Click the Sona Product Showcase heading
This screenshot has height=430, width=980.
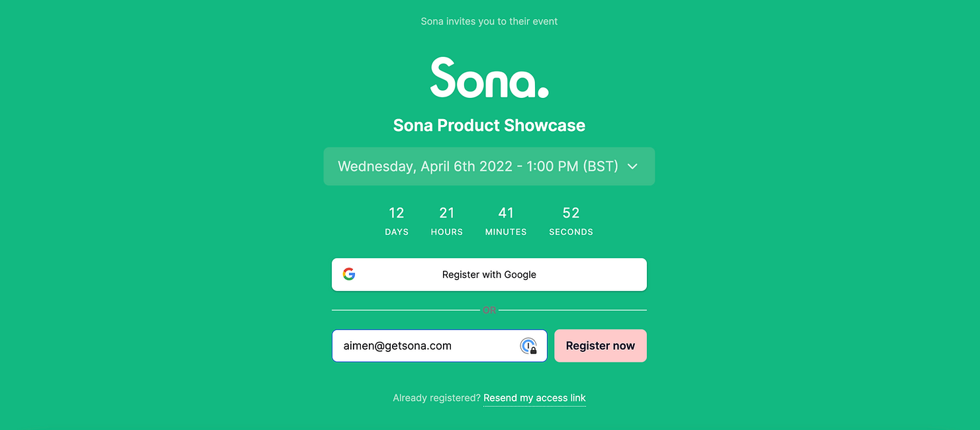(x=489, y=125)
